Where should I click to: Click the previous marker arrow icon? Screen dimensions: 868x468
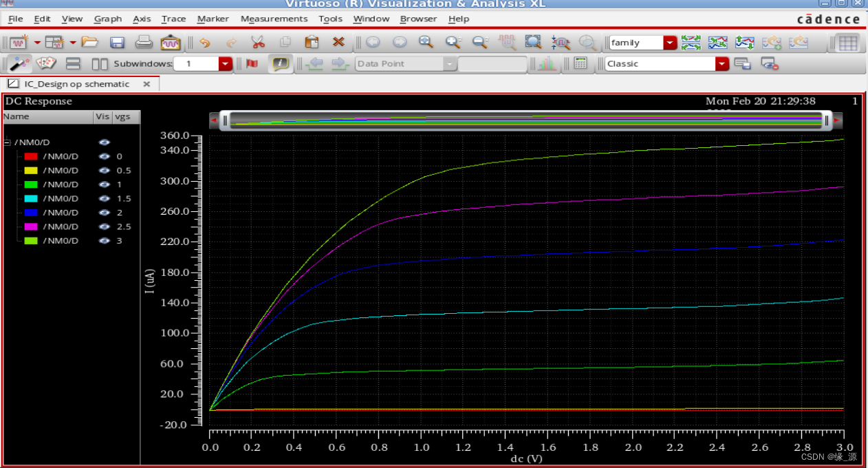coord(315,64)
